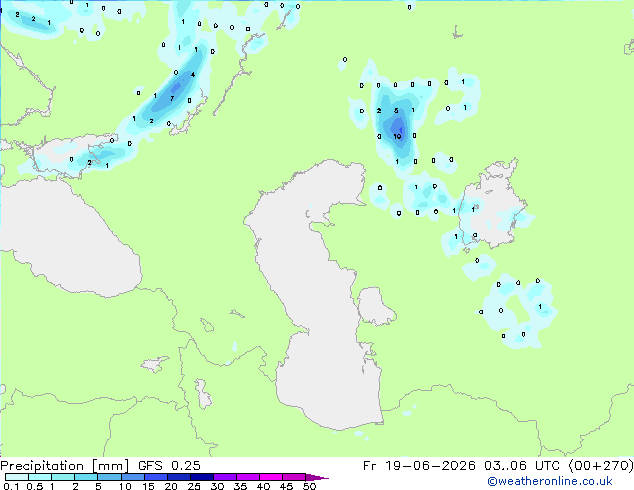Click the weatheronline.co.uk copyright link

(x=549, y=481)
